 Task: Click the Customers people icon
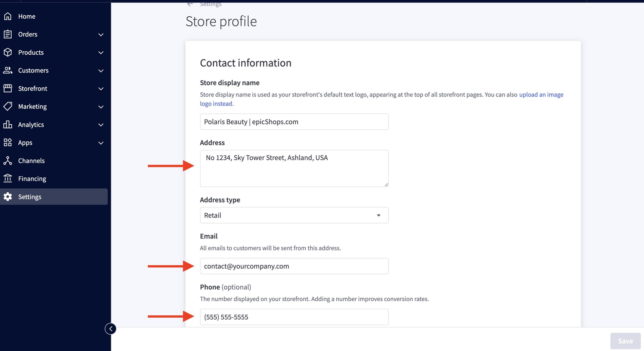point(8,70)
